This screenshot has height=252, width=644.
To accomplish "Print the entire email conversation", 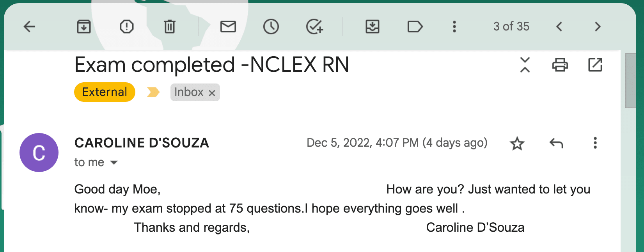I will pyautogui.click(x=560, y=65).
